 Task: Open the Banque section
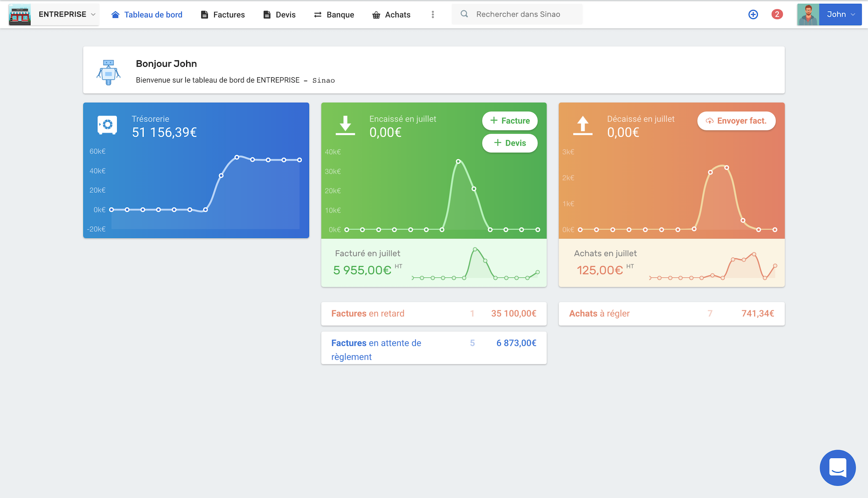click(x=334, y=15)
